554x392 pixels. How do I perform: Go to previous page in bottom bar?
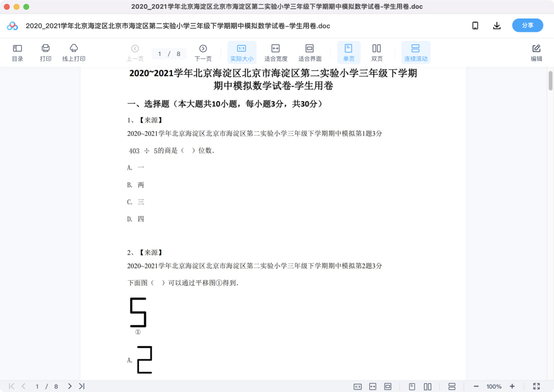[x=23, y=386]
